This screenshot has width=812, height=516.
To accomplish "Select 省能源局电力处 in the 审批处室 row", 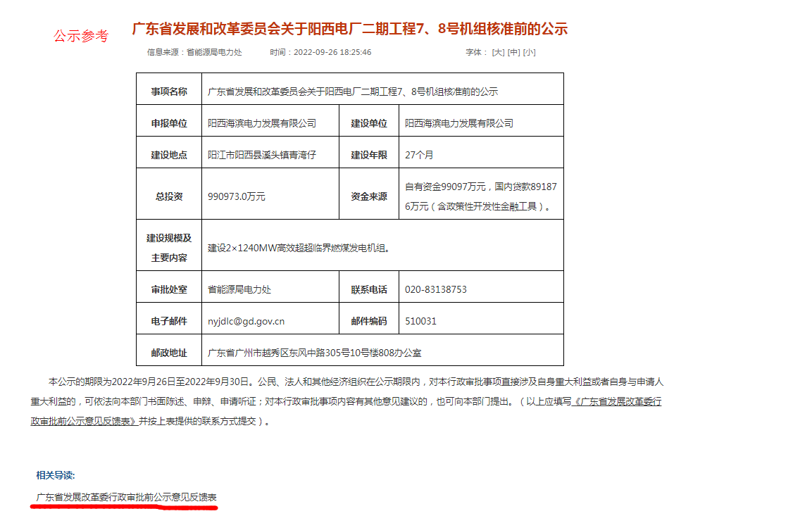I will [239, 289].
